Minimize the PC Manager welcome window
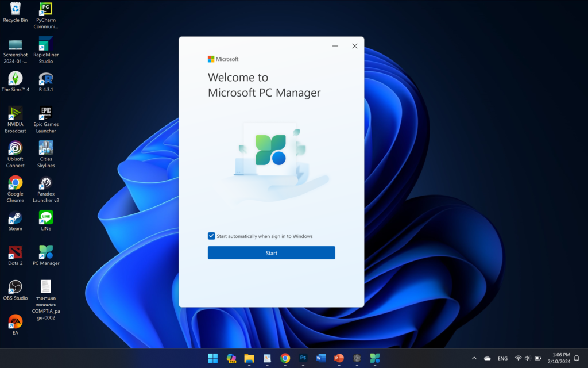Image resolution: width=588 pixels, height=368 pixels. [x=335, y=46]
